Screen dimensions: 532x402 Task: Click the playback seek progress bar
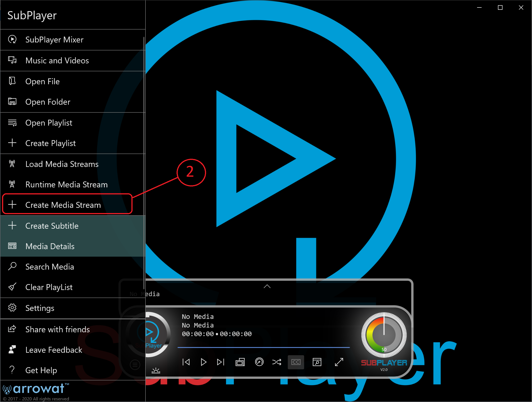(264, 347)
